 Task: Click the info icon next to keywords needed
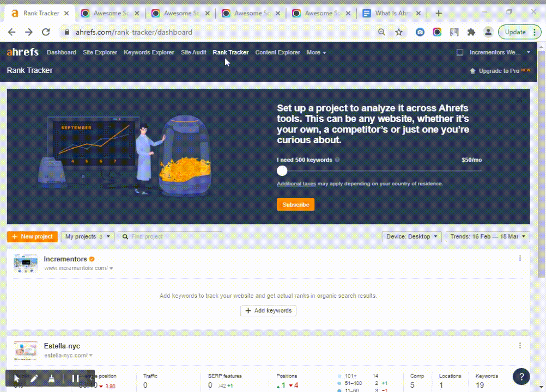coord(337,160)
